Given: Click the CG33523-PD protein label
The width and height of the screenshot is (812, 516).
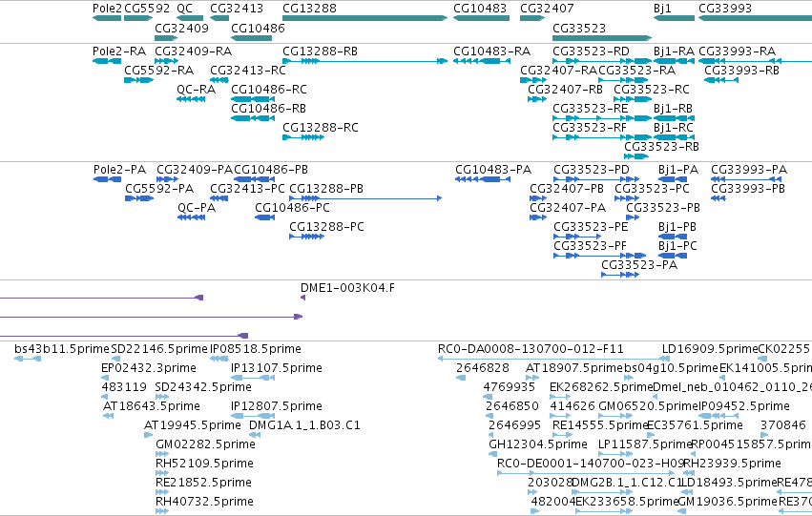Looking at the screenshot, I should (592, 170).
